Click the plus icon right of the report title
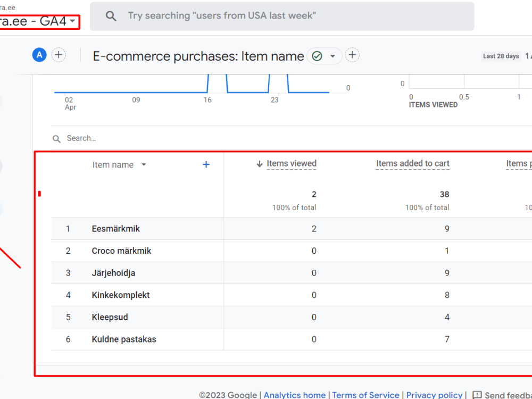This screenshot has height=399, width=532. 352,55
